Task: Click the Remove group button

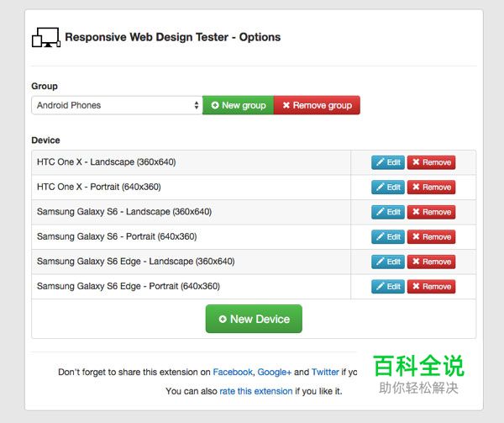Action: click(x=317, y=105)
